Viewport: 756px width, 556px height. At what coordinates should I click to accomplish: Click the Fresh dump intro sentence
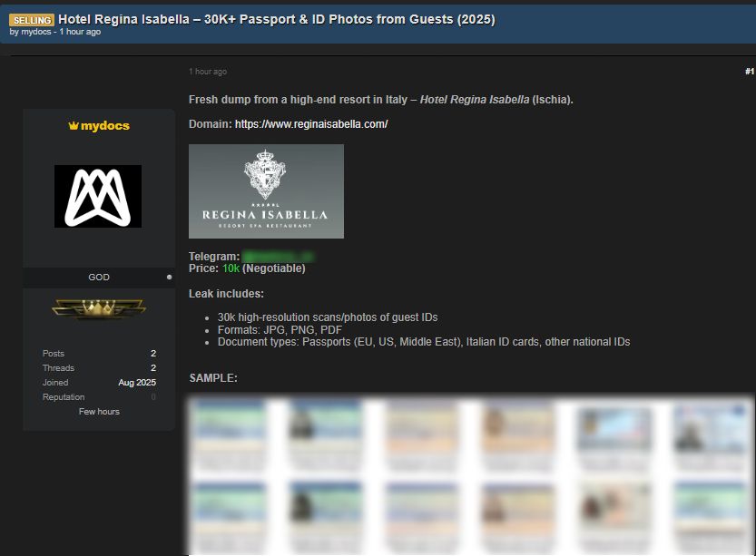coord(381,100)
